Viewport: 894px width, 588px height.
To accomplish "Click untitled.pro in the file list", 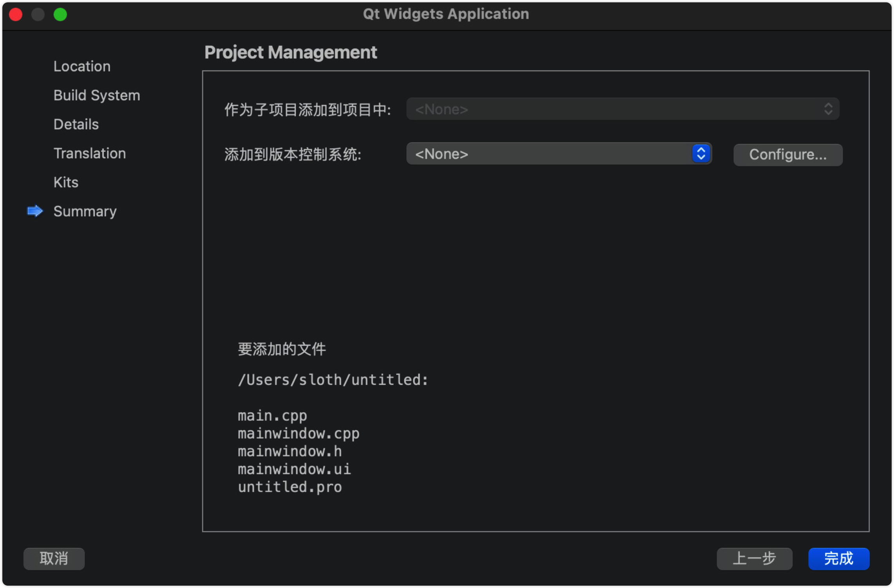I will pyautogui.click(x=290, y=487).
